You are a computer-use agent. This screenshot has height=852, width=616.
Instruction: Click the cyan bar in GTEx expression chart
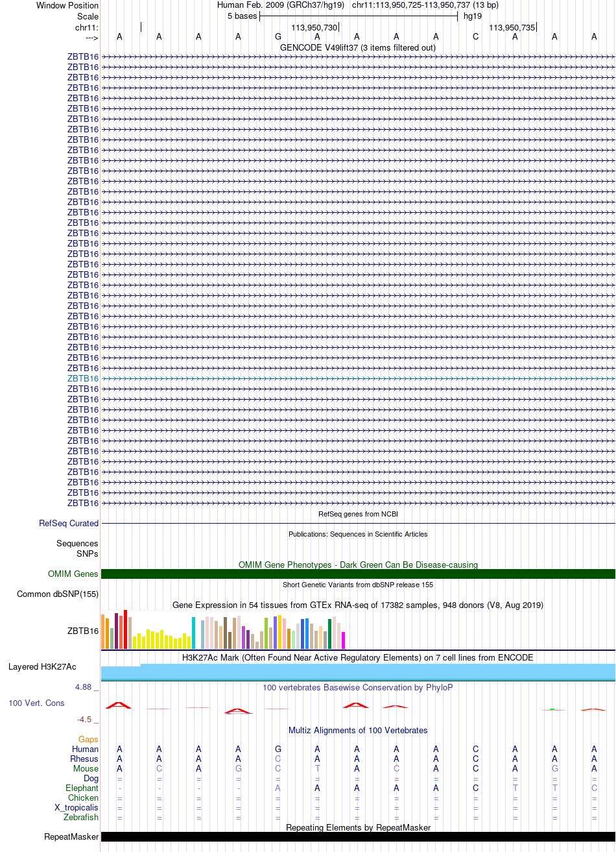pos(193,633)
